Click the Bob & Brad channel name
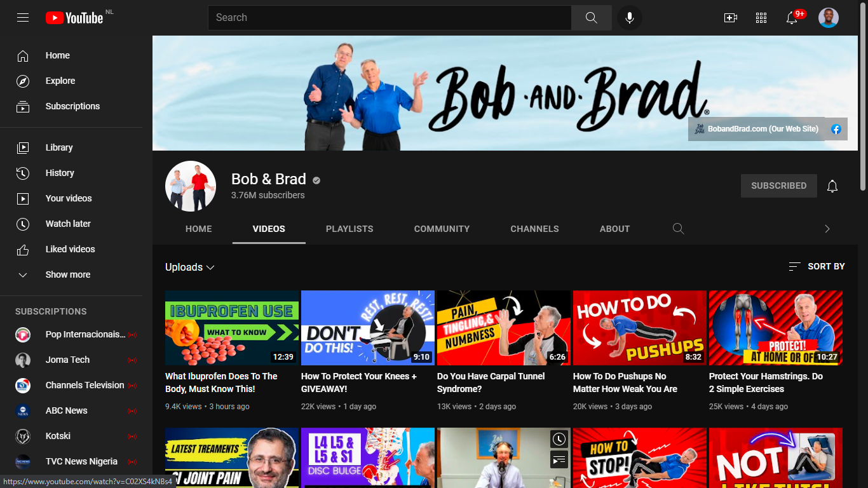868x488 pixels. [269, 179]
